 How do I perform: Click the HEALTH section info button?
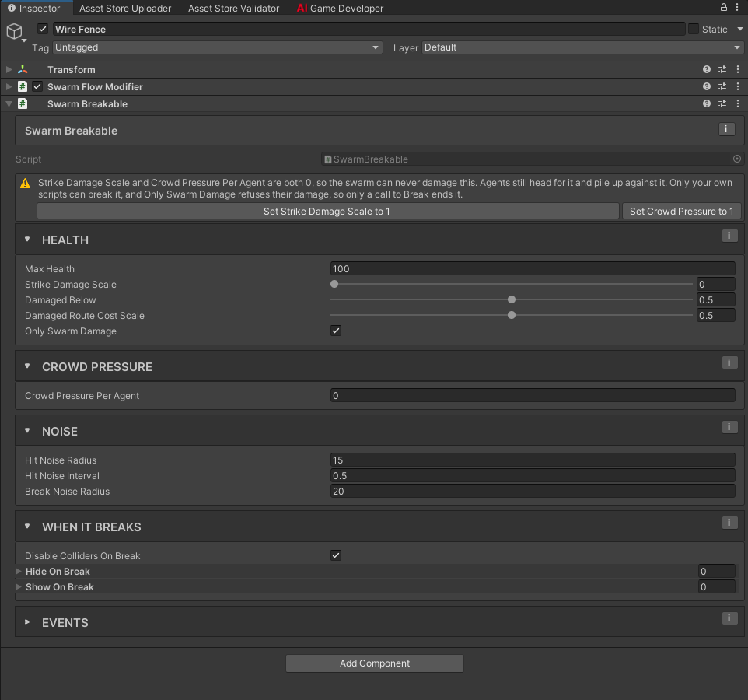(729, 236)
